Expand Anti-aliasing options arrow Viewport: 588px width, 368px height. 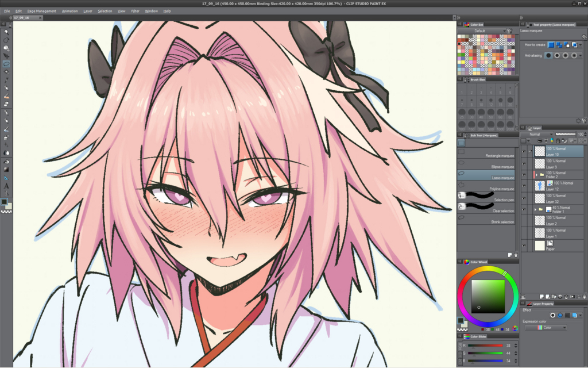(581, 56)
